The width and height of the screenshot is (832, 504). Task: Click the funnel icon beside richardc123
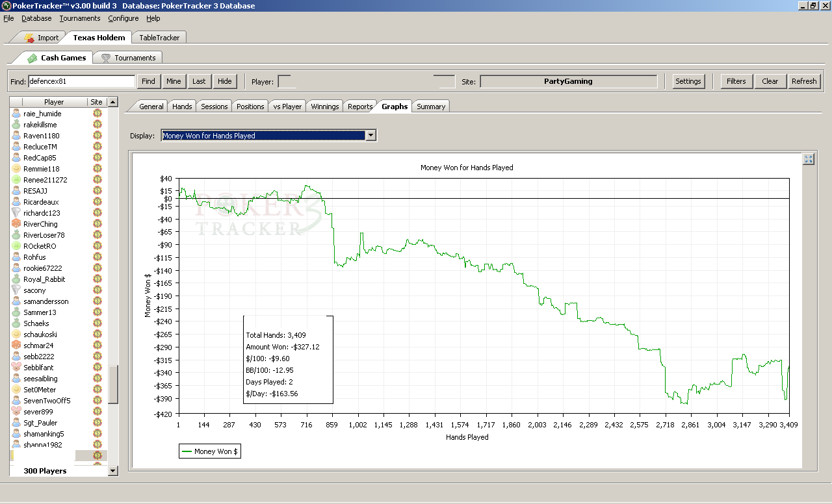point(16,213)
